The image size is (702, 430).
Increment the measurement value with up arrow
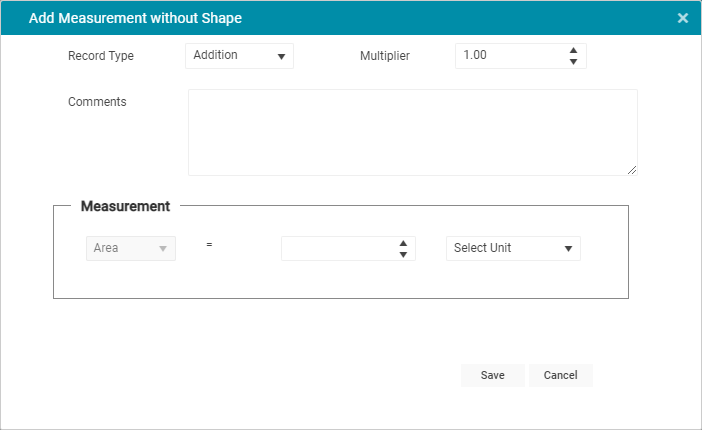click(x=403, y=243)
